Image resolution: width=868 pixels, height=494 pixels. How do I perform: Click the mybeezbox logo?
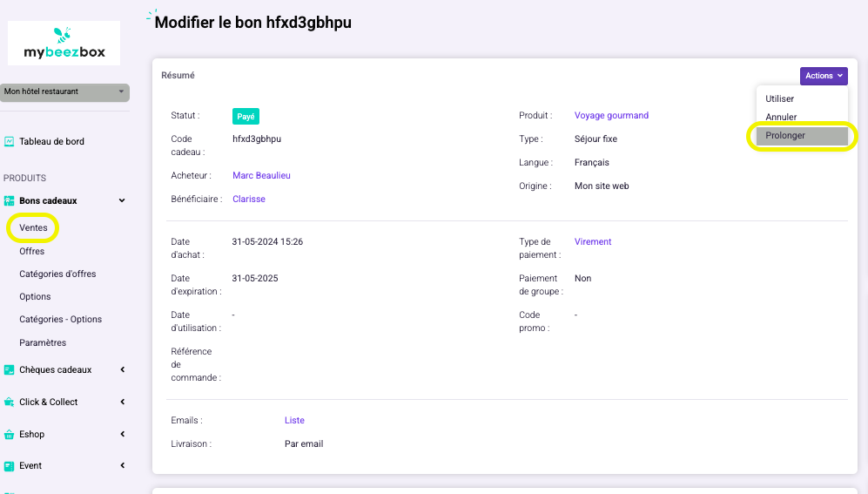tap(64, 44)
